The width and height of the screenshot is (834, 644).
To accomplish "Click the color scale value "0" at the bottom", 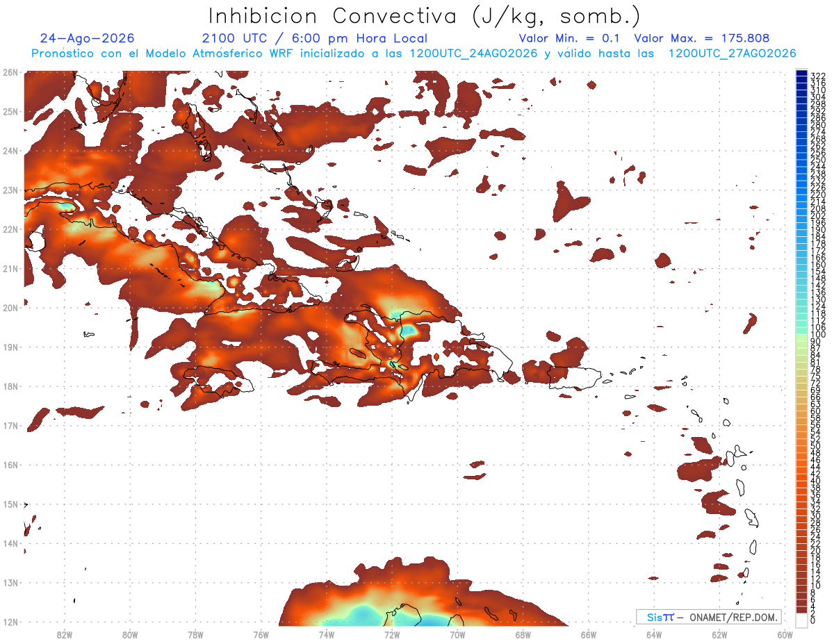I will coord(813,620).
